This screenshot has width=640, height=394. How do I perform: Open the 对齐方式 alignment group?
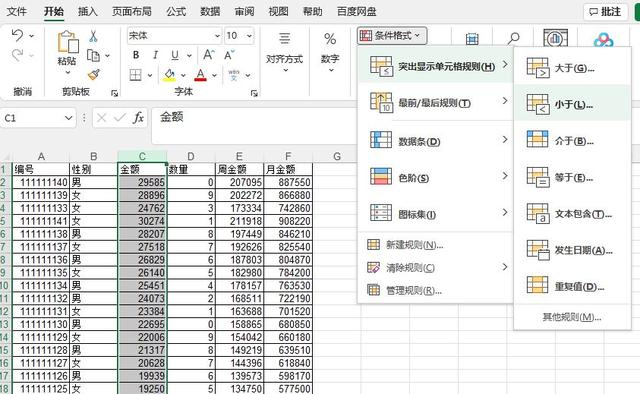(284, 52)
